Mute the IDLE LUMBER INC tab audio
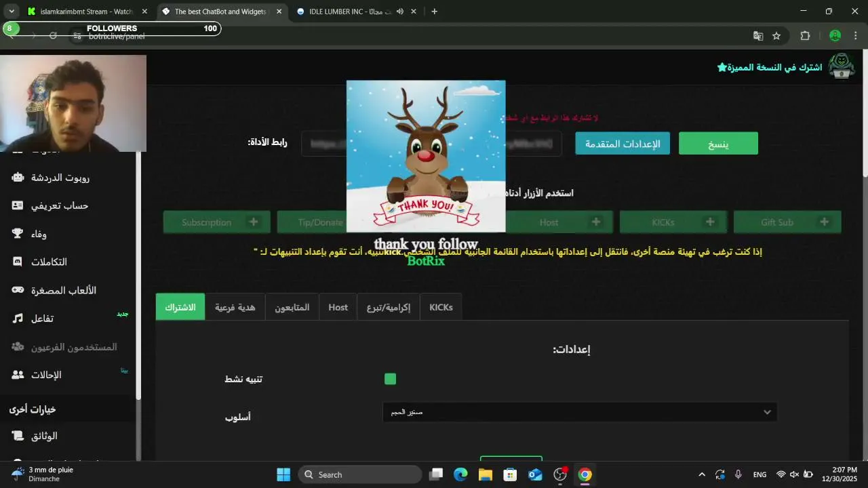868x488 pixels. point(400,12)
